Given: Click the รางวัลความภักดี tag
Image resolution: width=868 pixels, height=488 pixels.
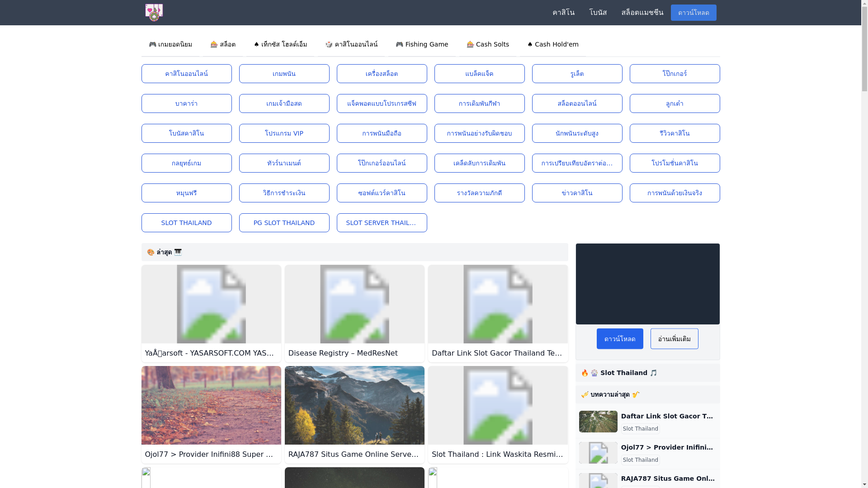Looking at the screenshot, I should (x=480, y=193).
